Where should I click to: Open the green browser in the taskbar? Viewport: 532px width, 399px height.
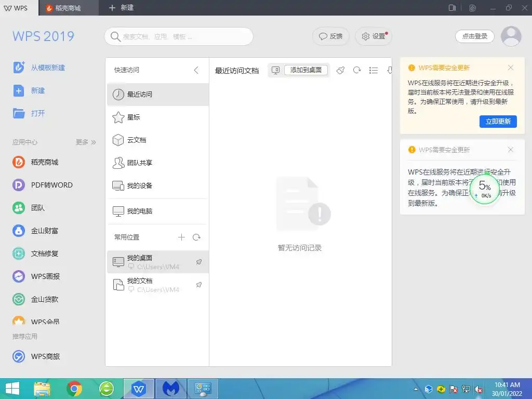click(107, 389)
